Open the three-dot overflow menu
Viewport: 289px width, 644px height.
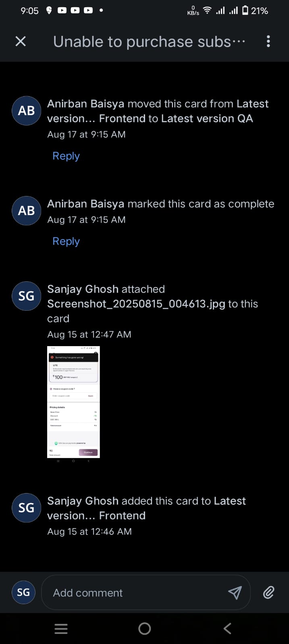click(x=268, y=41)
